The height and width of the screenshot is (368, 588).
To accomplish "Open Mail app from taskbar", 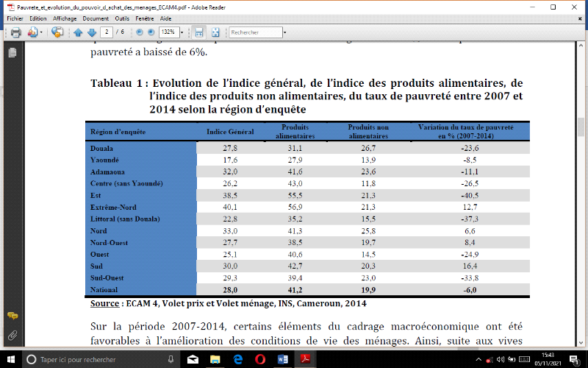I will click(x=193, y=359).
